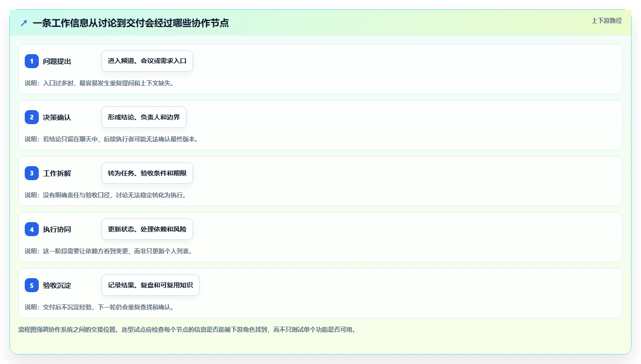641x364 pixels.
Task: Select the 工作拆解 step label
Action: (x=57, y=173)
